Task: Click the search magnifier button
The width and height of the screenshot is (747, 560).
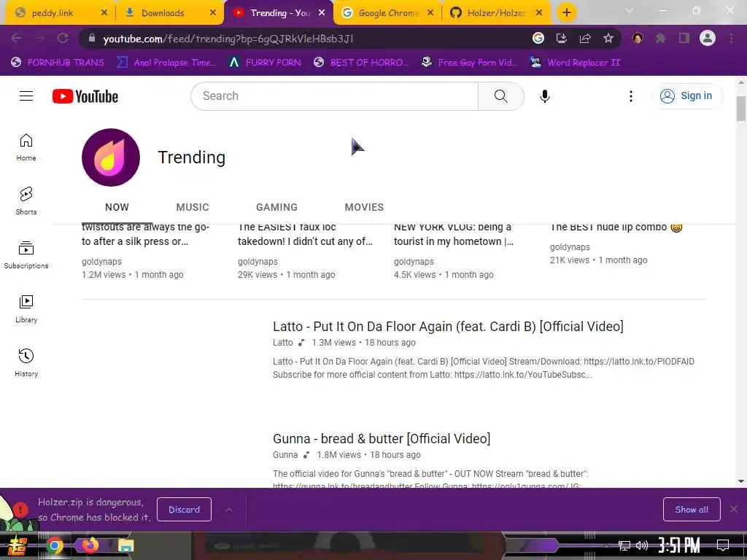Action: click(500, 96)
